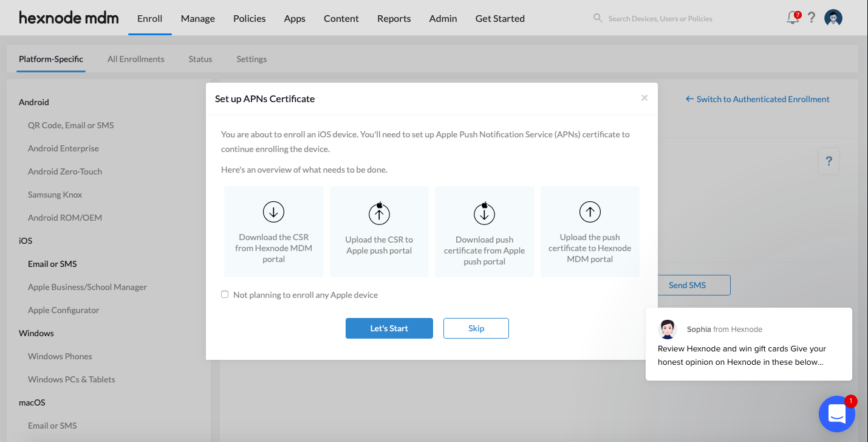The image size is (868, 442).
Task: Select Email or SMS under iOS
Action: [x=52, y=264]
